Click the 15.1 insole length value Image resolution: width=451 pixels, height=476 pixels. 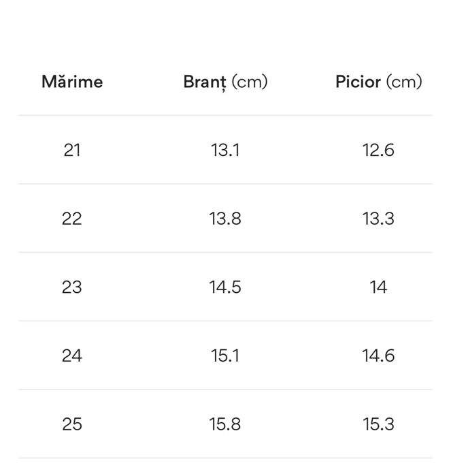pyautogui.click(x=225, y=355)
